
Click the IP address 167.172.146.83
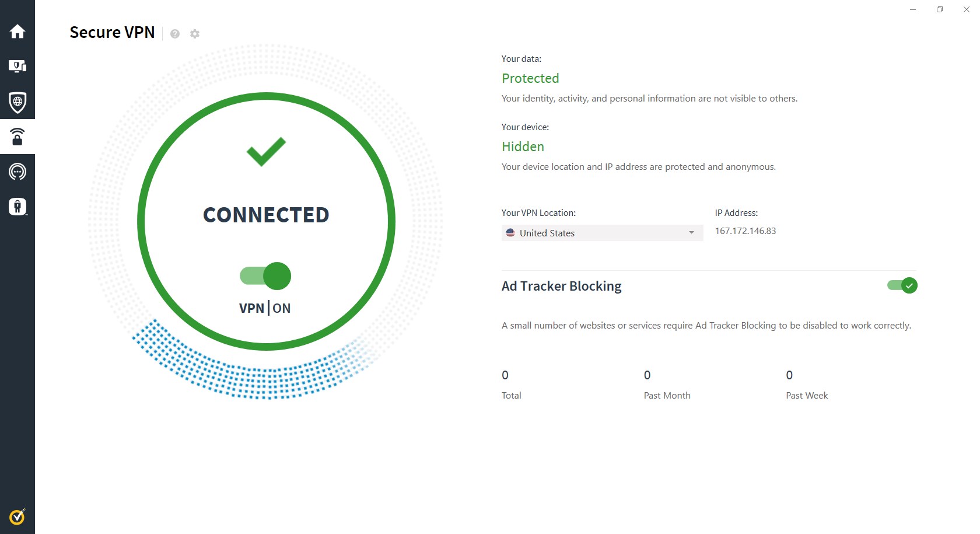(745, 231)
